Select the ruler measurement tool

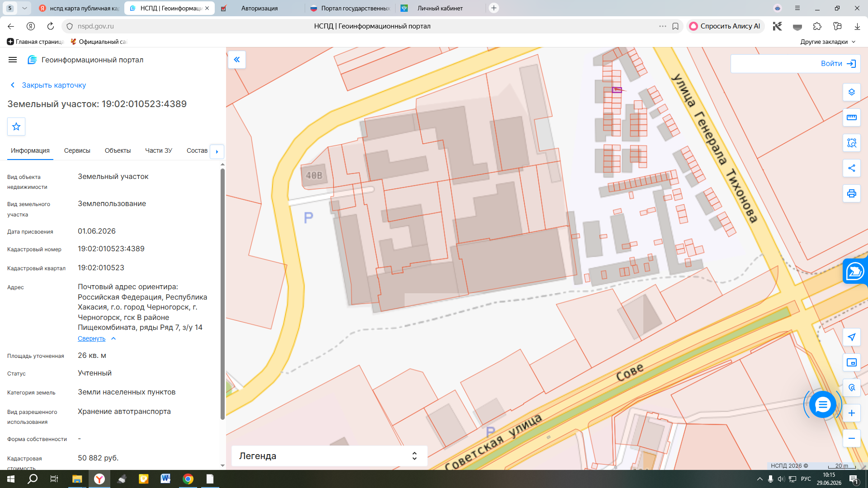pyautogui.click(x=852, y=117)
